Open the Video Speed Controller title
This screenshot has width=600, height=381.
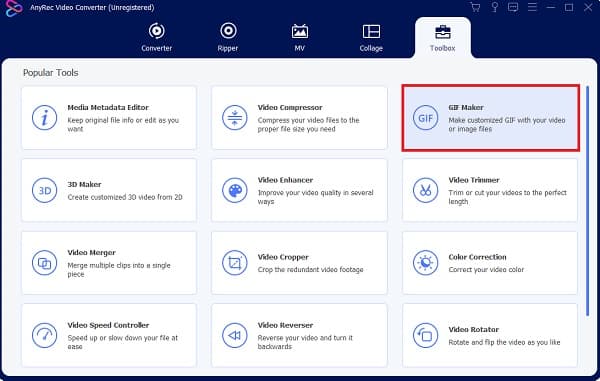pos(108,325)
